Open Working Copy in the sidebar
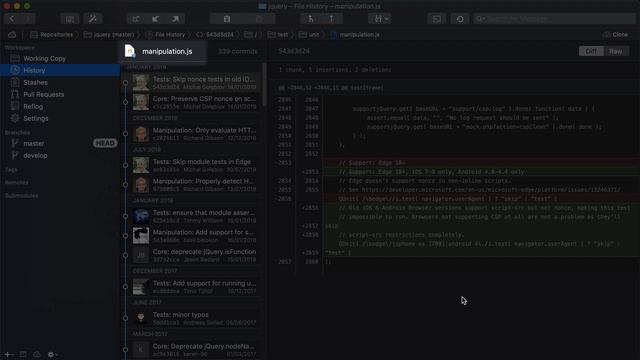The width and height of the screenshot is (640, 360). (60, 58)
